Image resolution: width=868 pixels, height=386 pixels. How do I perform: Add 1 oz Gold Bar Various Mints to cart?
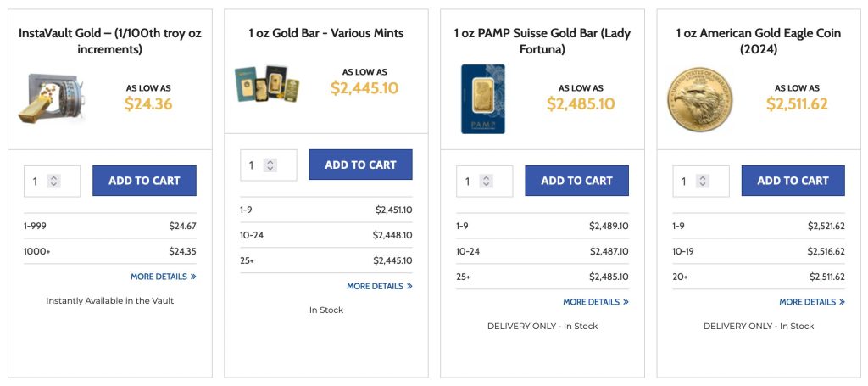[360, 165]
